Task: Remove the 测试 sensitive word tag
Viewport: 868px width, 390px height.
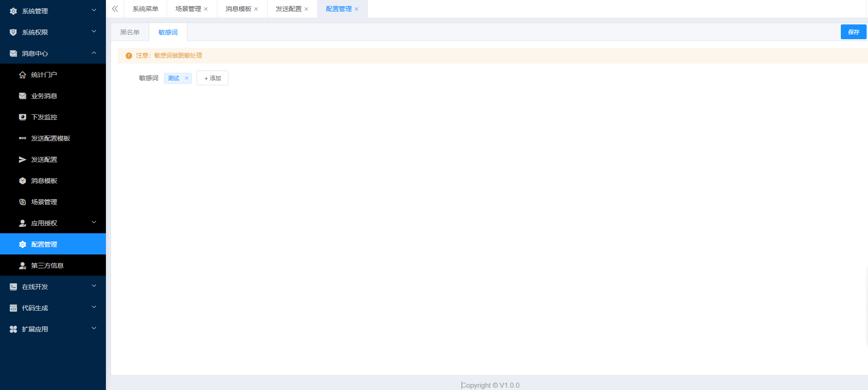Action: coord(186,78)
